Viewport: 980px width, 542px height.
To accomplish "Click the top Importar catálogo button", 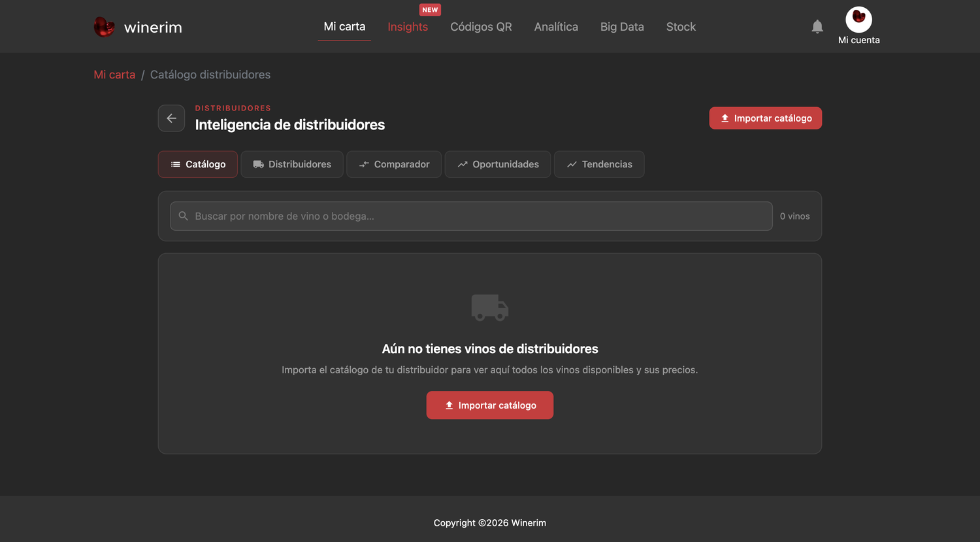I will (x=766, y=118).
